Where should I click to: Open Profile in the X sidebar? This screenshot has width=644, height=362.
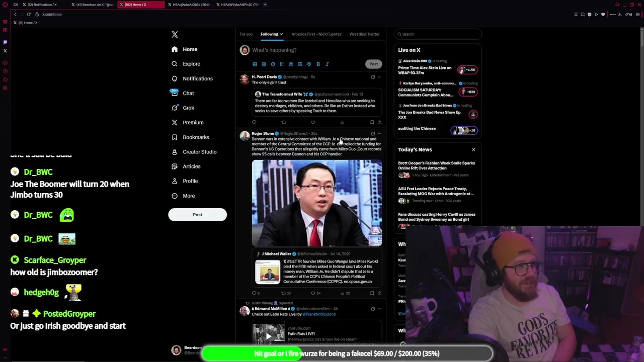coord(185,180)
